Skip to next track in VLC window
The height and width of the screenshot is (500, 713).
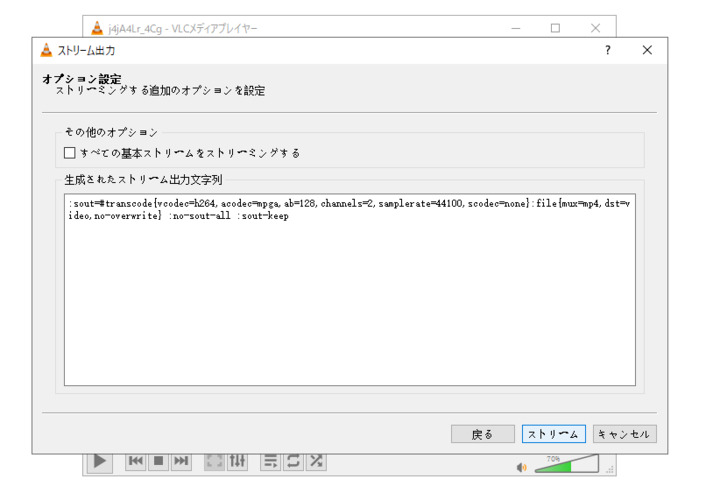[x=181, y=461]
